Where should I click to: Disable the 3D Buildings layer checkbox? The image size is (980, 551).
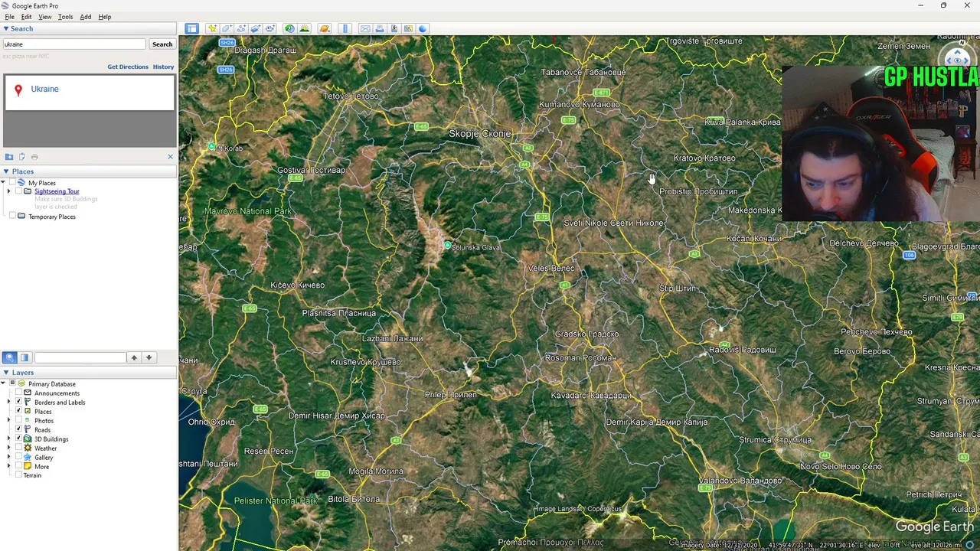click(18, 439)
